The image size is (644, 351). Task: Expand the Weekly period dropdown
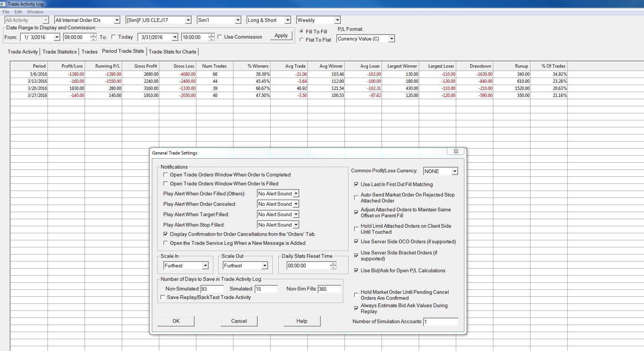coord(337,20)
